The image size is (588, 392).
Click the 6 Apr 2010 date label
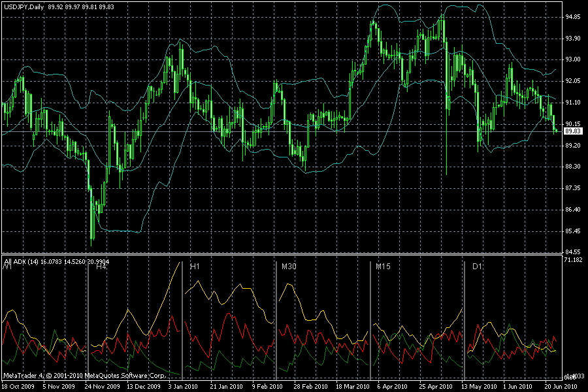coord(392,386)
